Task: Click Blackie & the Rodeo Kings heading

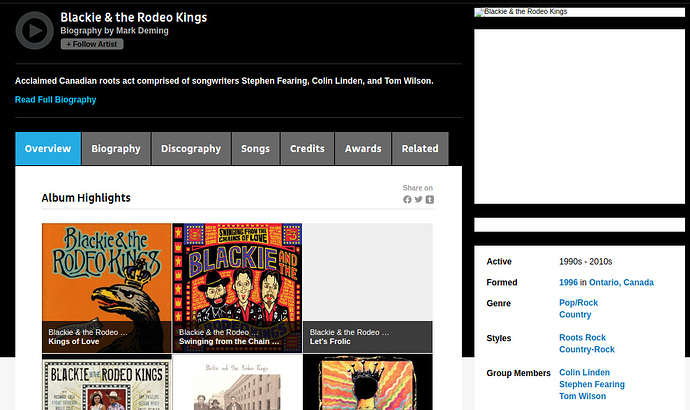Action: 133,17
